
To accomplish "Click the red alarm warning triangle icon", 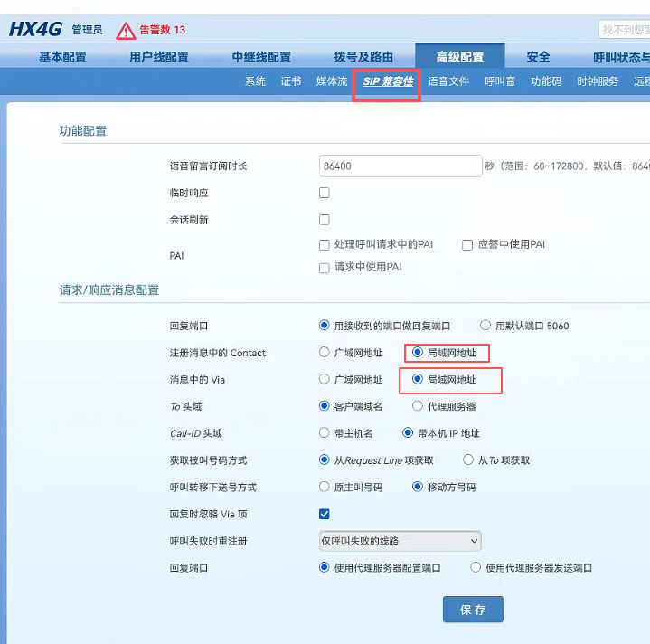I will (126, 31).
